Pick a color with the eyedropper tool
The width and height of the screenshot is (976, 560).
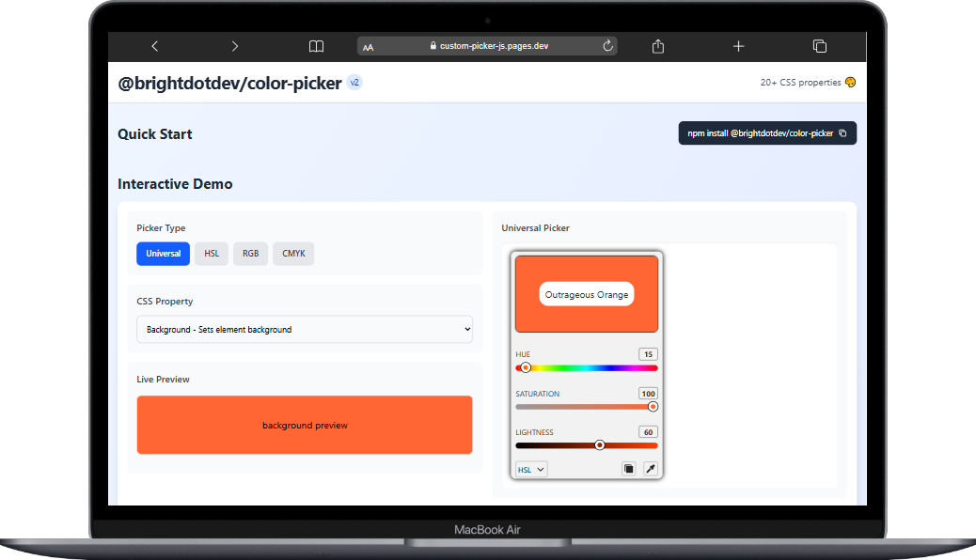[x=651, y=468]
